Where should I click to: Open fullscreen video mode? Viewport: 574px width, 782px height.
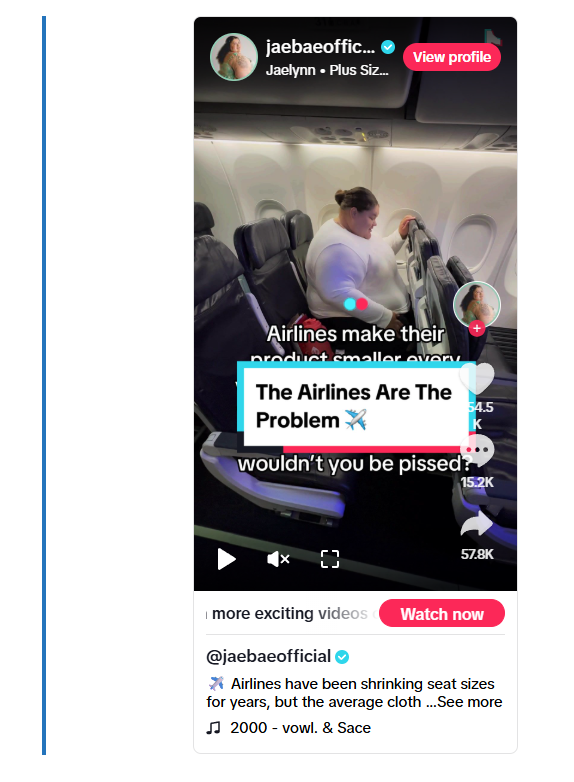(x=330, y=559)
